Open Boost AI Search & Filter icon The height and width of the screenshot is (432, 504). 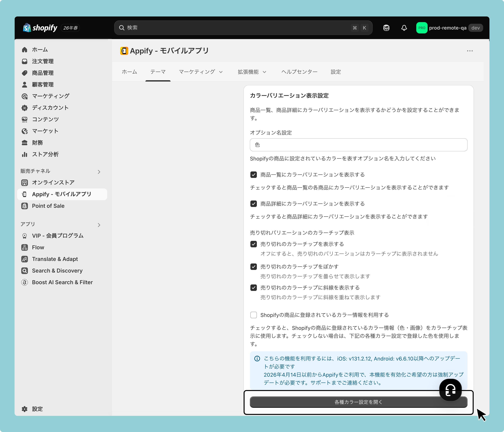click(x=25, y=283)
